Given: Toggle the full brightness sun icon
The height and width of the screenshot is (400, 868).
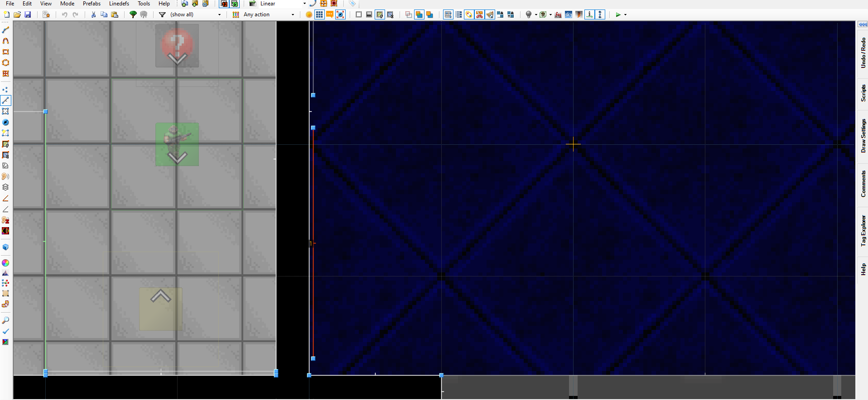Looking at the screenshot, I should [309, 14].
